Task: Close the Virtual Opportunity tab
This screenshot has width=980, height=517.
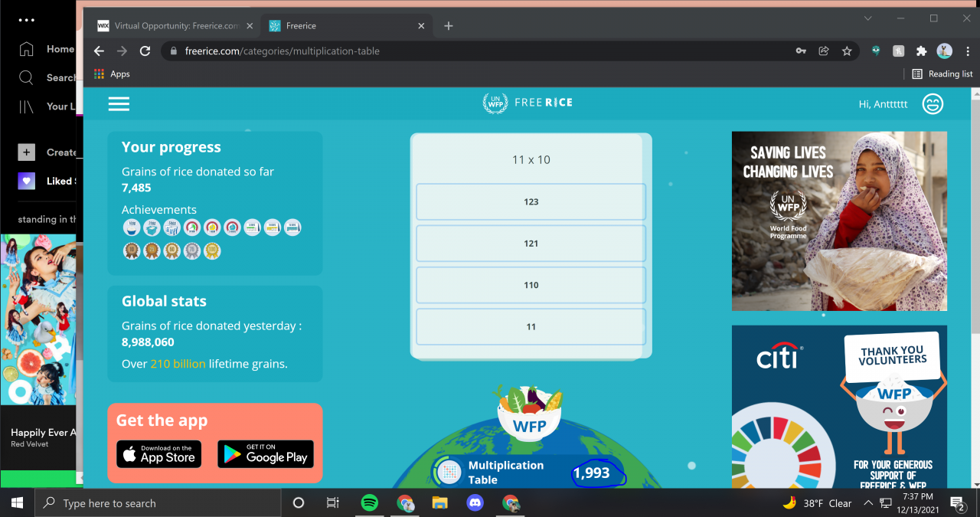Action: click(250, 26)
